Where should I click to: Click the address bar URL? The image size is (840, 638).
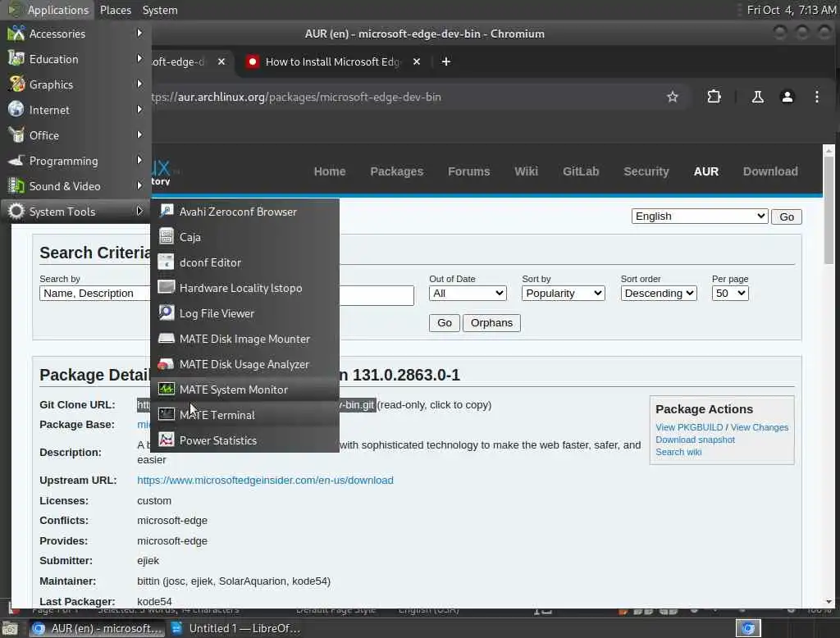tap(295, 97)
